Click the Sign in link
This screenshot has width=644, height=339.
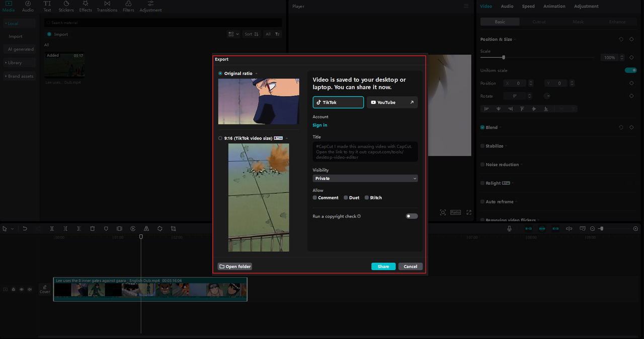(320, 125)
